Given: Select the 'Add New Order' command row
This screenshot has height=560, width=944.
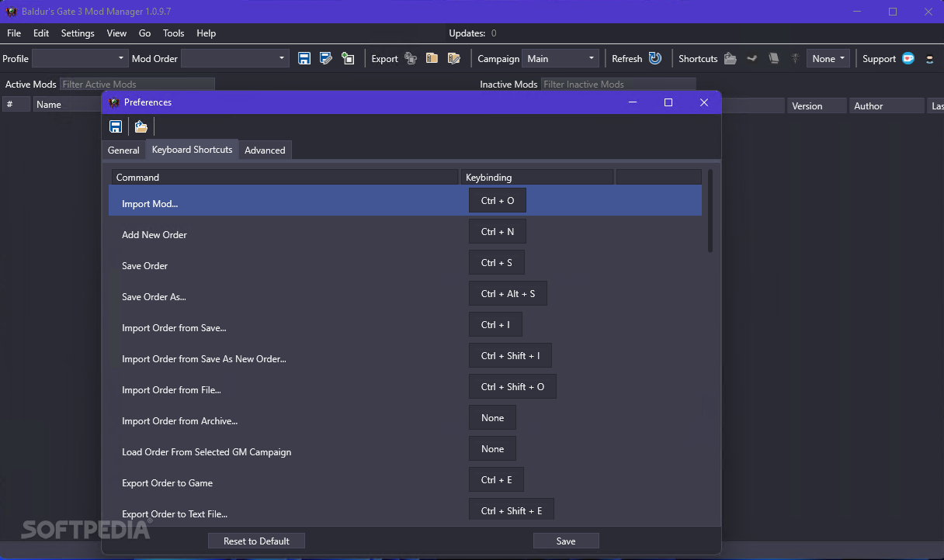Looking at the screenshot, I should [405, 231].
